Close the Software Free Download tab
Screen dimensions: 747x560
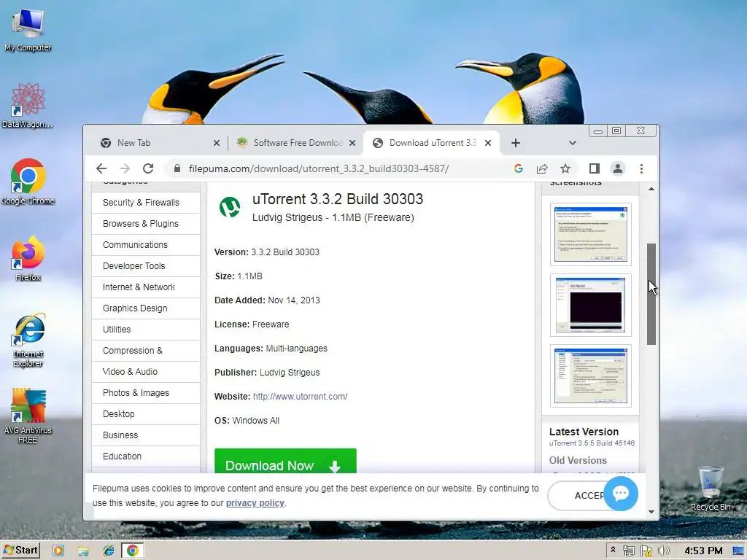tap(352, 143)
